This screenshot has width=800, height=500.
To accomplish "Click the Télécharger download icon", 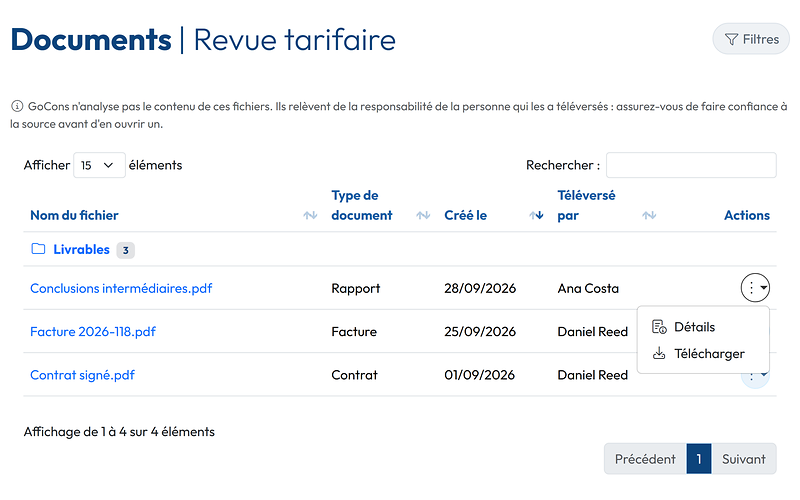I will click(659, 354).
